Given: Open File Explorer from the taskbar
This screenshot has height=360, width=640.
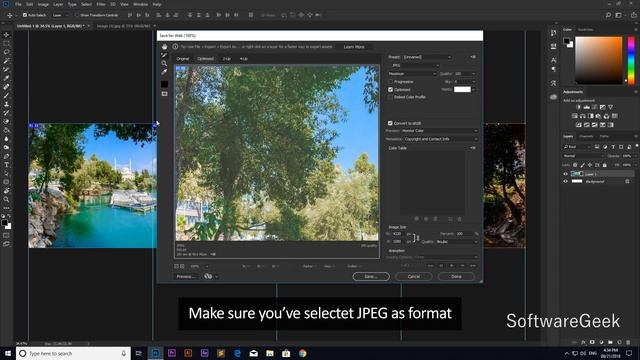Looking at the screenshot, I should click(270, 353).
